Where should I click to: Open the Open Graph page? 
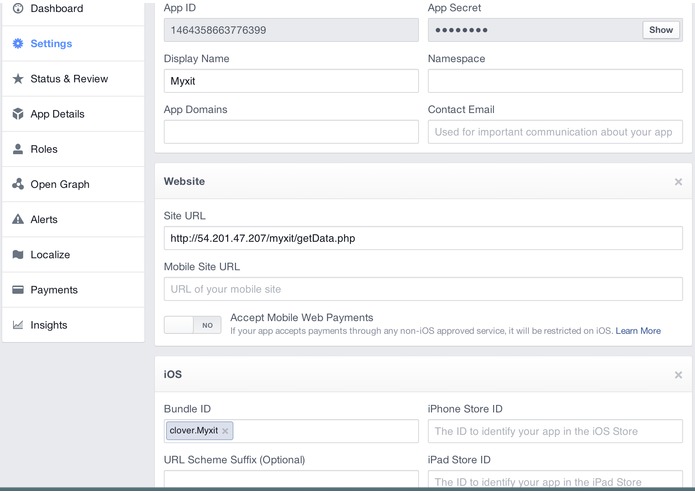click(73, 184)
